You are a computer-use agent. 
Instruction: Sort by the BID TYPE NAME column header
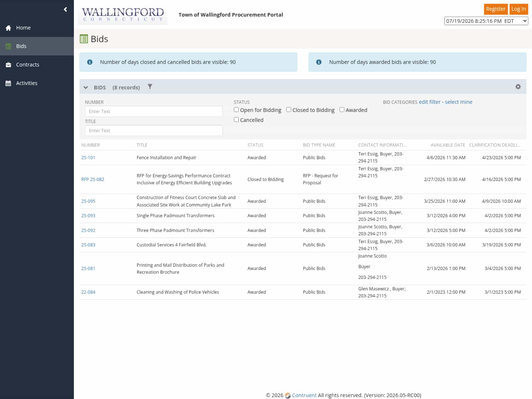click(x=319, y=145)
